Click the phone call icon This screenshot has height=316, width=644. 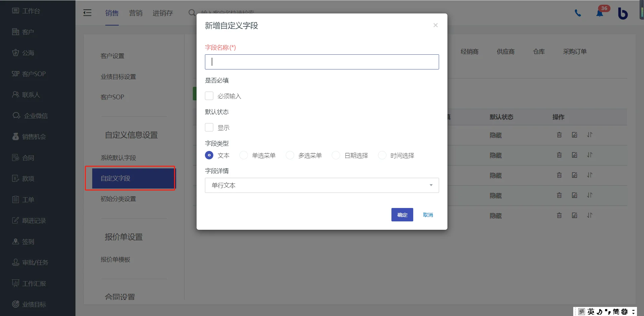(578, 13)
